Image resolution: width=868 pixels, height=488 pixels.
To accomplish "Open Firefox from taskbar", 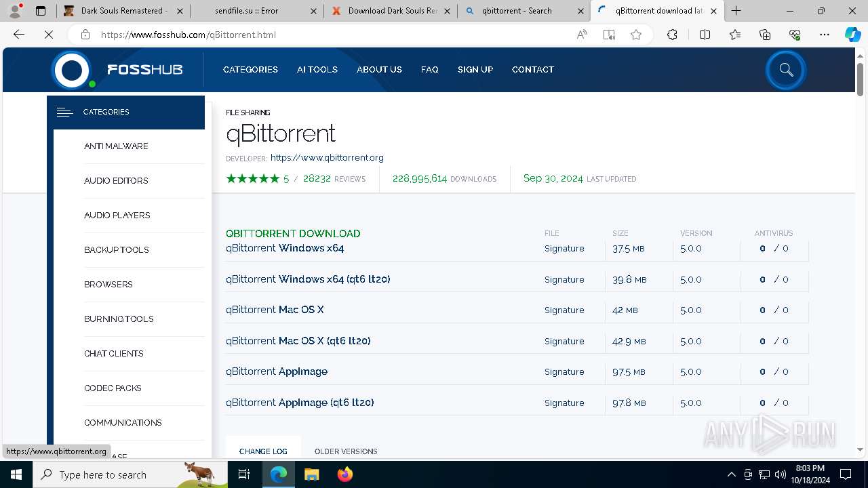I will [x=344, y=474].
